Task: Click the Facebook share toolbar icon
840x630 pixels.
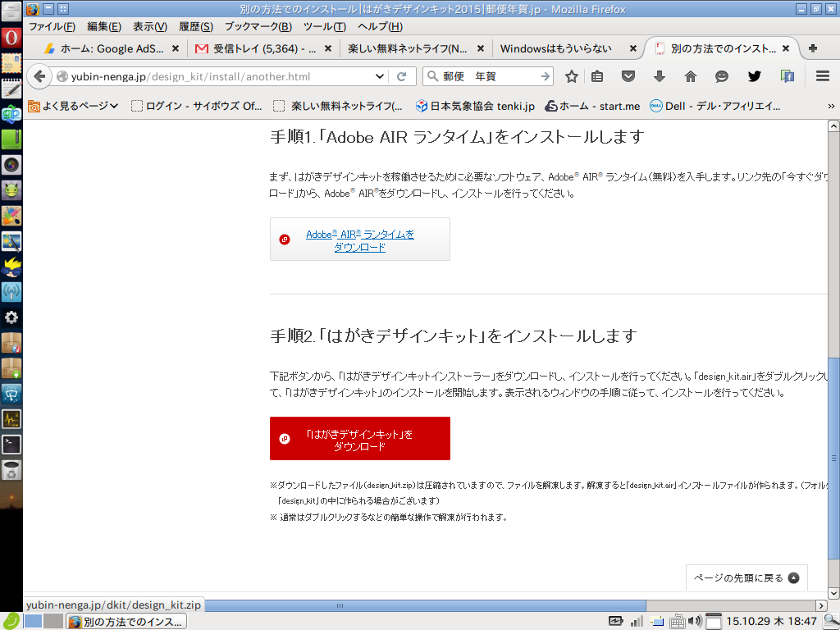Action: click(787, 76)
